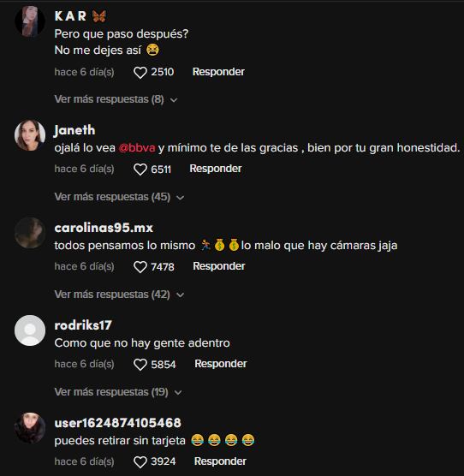Screen dimensions: 464x476
Task: Reply to the carolinas95.mx comment
Action: (x=219, y=266)
